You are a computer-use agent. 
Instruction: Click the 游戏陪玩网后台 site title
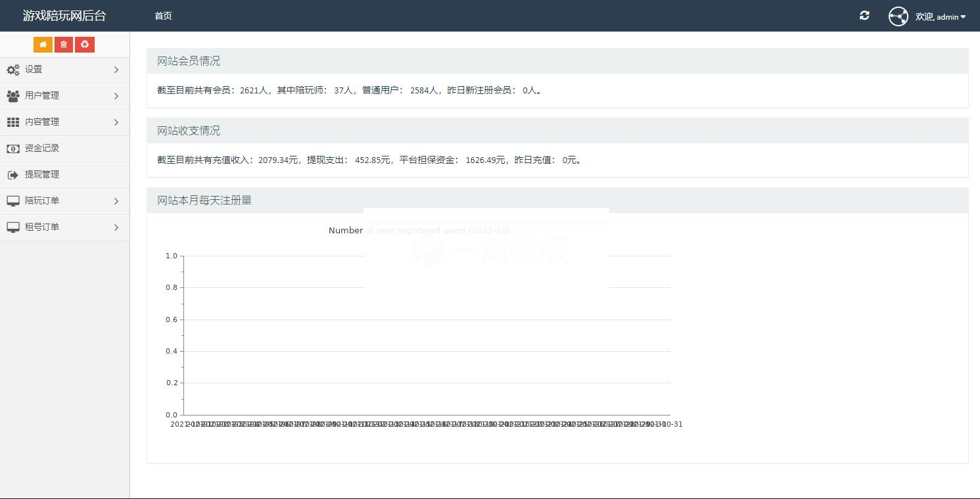tap(64, 16)
